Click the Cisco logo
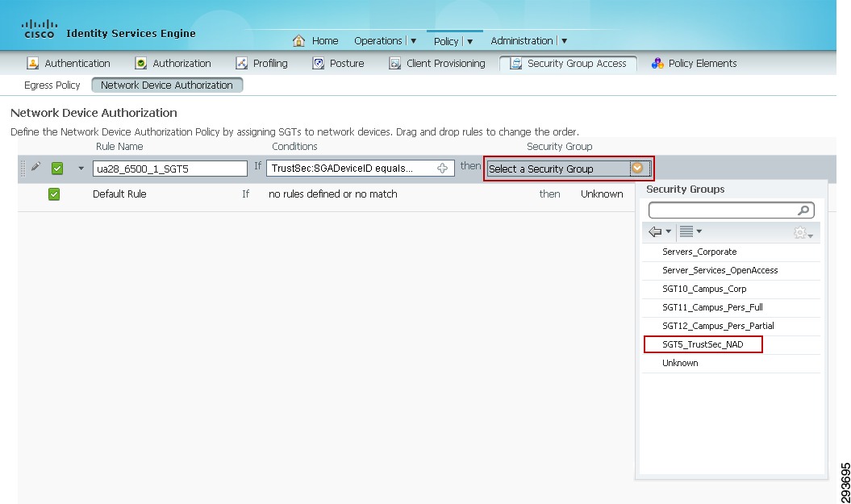 [40, 29]
